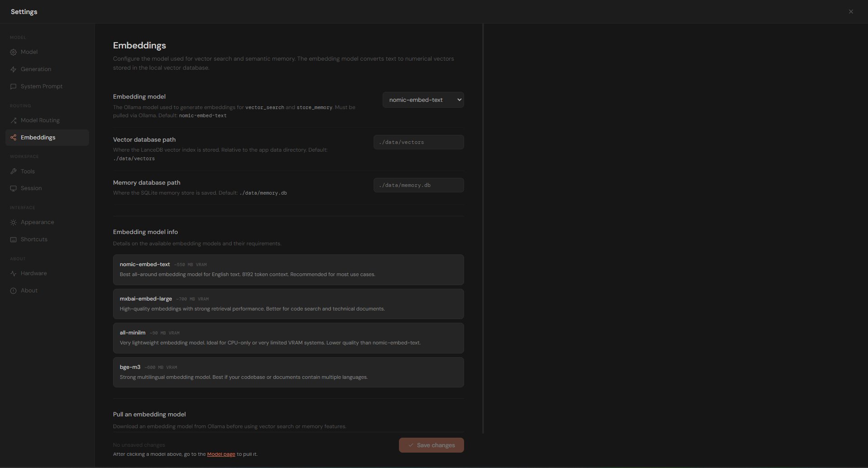Follow the Model page link
Viewport: 868px width, 468px height.
coord(221,454)
